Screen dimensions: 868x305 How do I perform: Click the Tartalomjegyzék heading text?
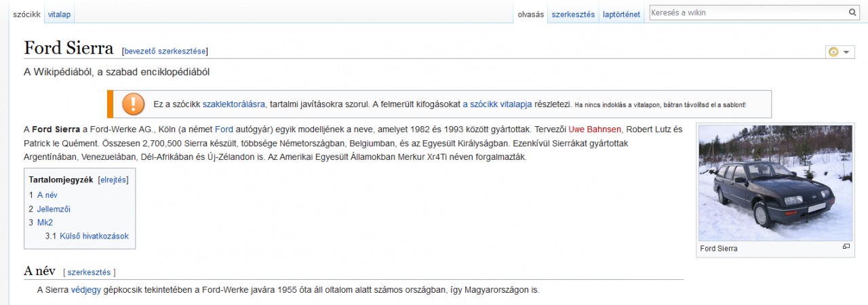pyautogui.click(x=61, y=180)
